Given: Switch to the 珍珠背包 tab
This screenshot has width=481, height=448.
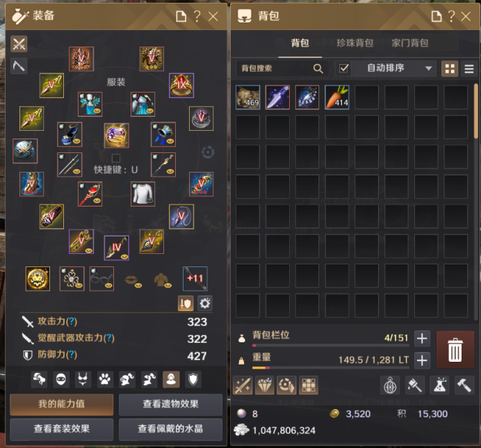Looking at the screenshot, I should pyautogui.click(x=355, y=43).
